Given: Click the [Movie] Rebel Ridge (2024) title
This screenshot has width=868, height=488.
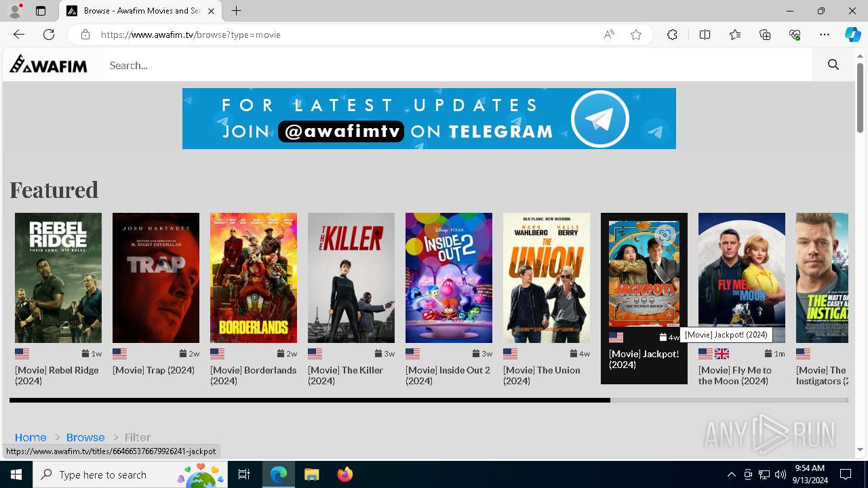Looking at the screenshot, I should 57,375.
